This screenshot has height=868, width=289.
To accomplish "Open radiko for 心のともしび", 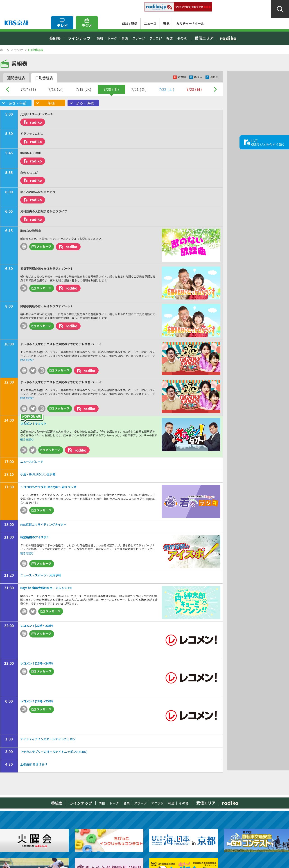I will [x=33, y=181].
